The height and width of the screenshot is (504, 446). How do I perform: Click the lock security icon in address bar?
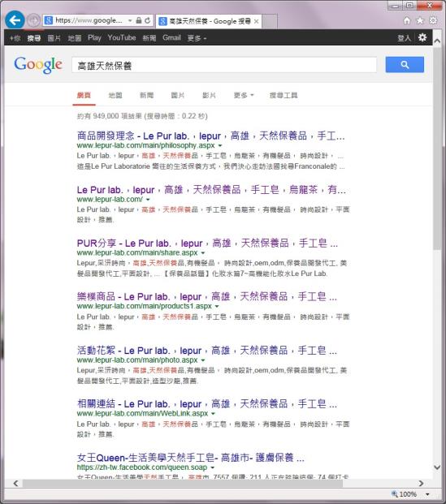139,20
